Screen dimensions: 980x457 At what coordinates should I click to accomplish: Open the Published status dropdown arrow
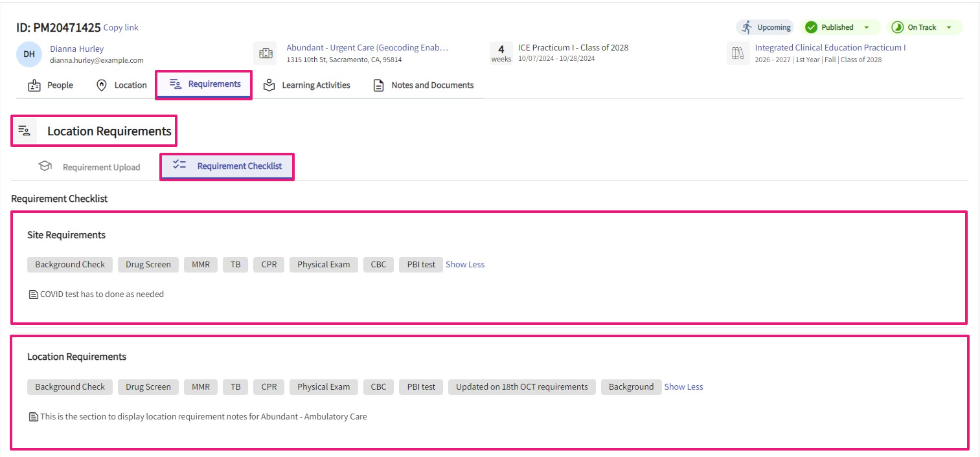click(x=867, y=27)
